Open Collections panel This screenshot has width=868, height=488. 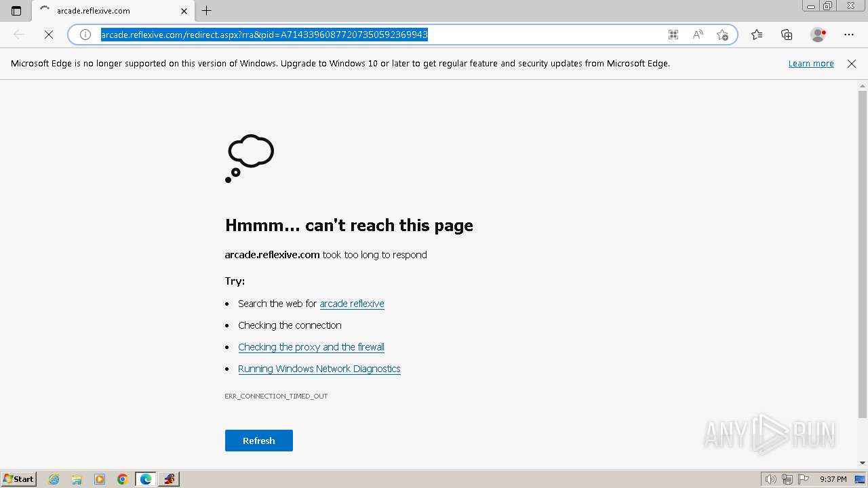787,35
